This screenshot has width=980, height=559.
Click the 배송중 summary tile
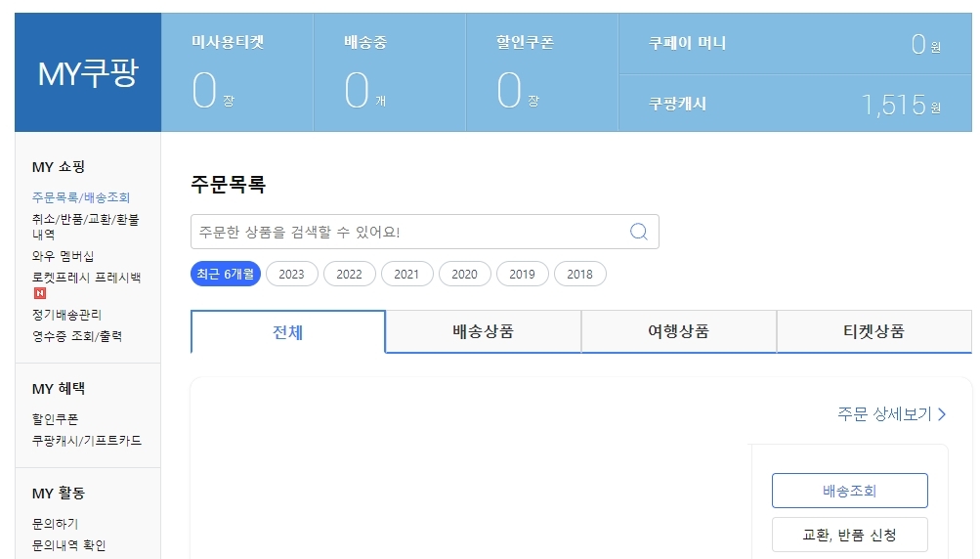(x=390, y=72)
